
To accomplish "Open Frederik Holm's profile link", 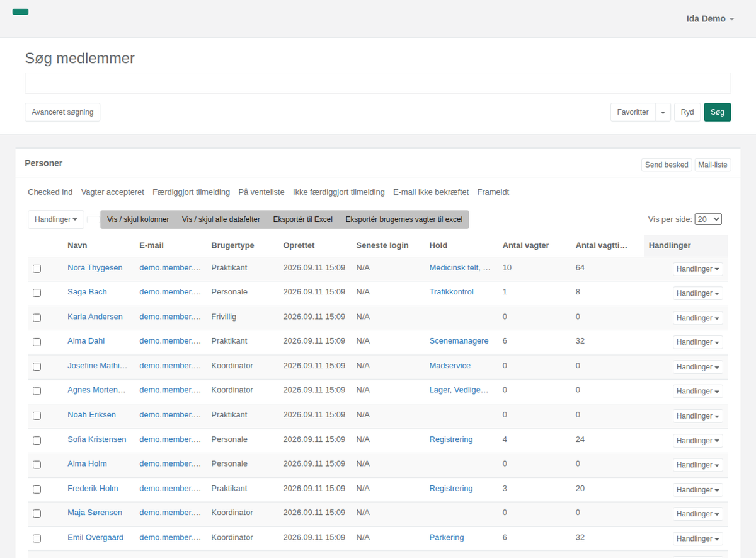I will [x=93, y=489].
